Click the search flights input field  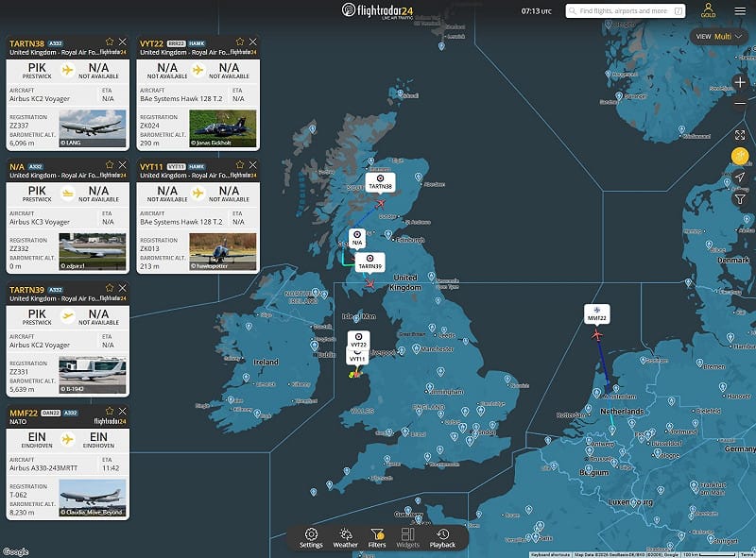[x=626, y=10]
